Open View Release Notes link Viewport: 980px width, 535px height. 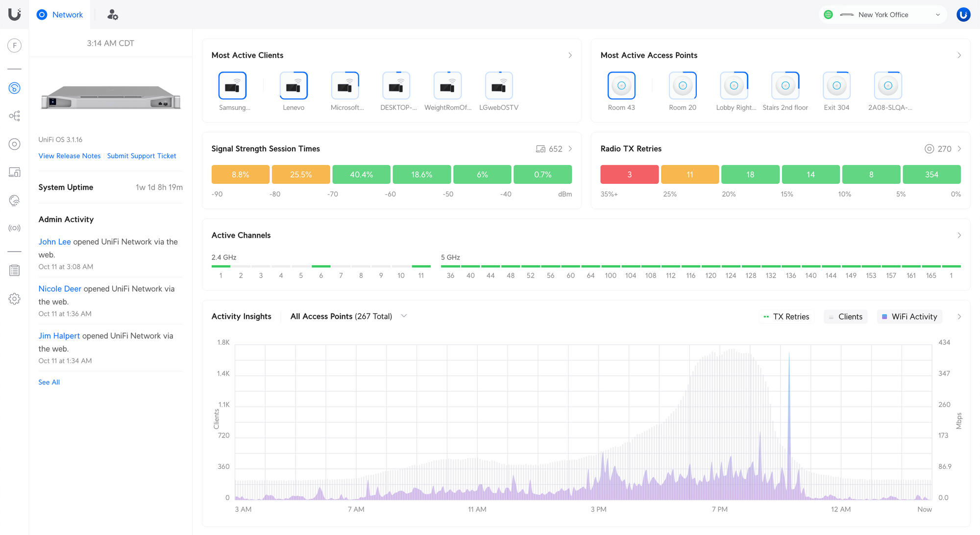tap(69, 155)
